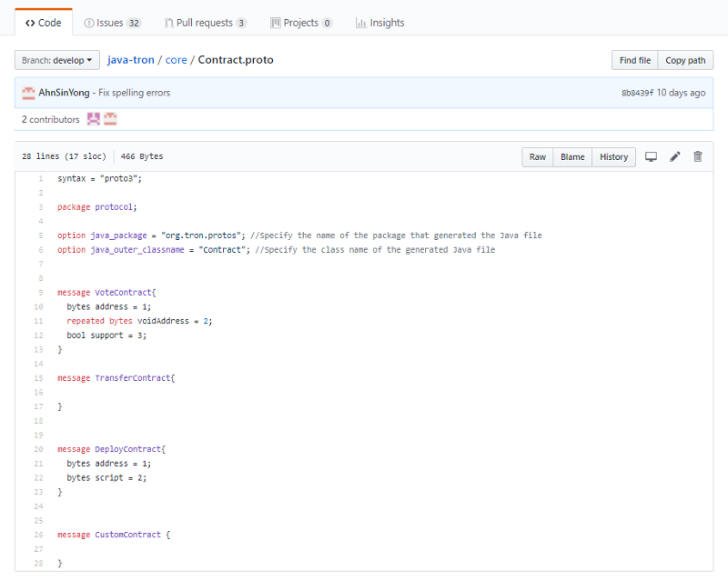Viewport: 728px width, 581px height.
Task: Expand the Branch: develop dropdown
Action: (57, 60)
